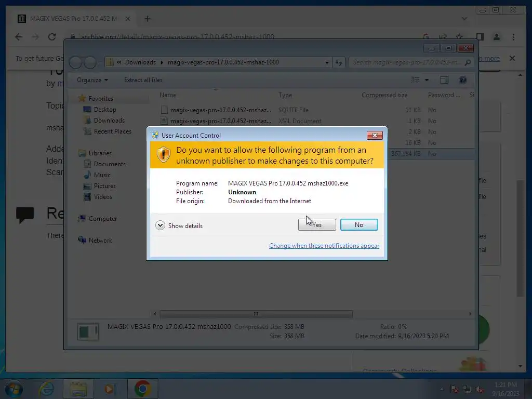Sort by Compressed size column header
The height and width of the screenshot is (399, 532).
click(384, 95)
